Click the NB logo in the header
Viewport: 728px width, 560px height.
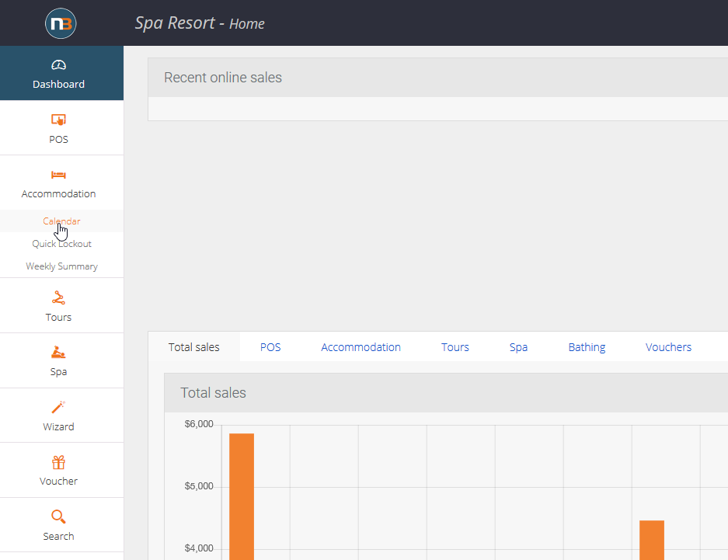(x=61, y=23)
